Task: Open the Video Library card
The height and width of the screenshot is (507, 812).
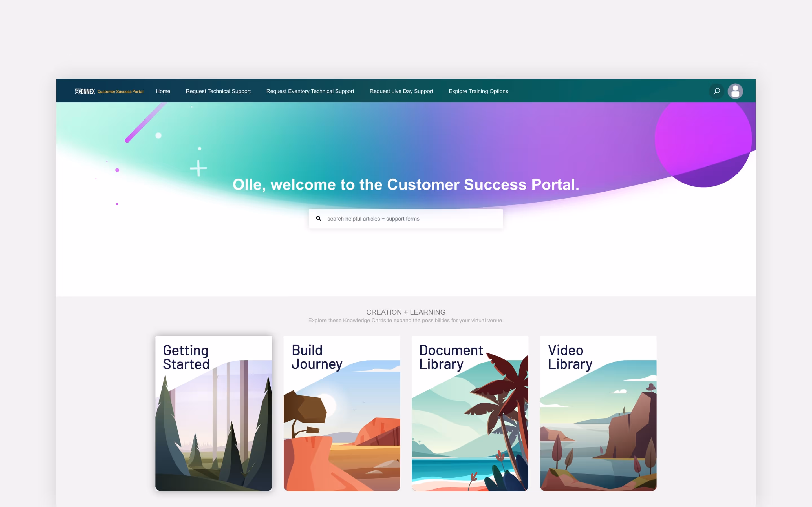Action: pyautogui.click(x=598, y=413)
